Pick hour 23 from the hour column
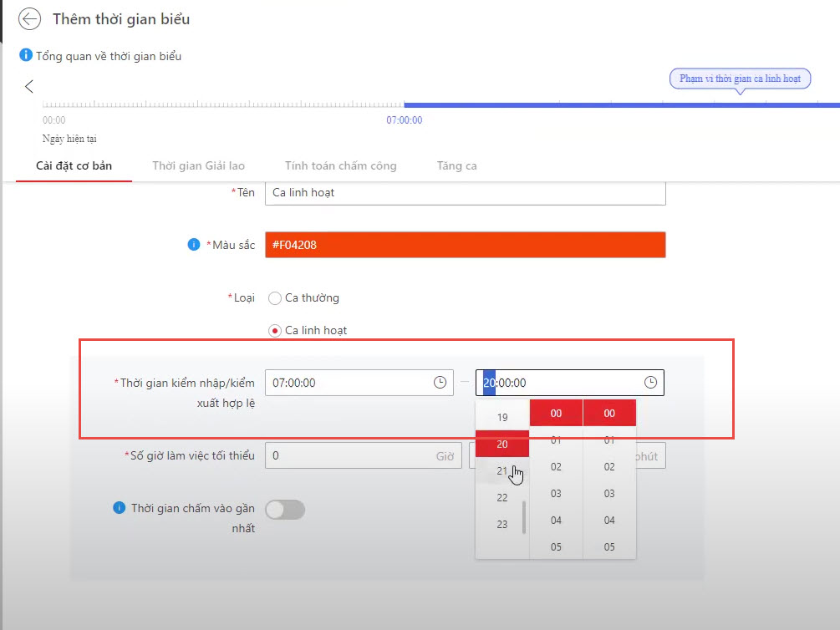Screen dimensions: 840x630 502,525
